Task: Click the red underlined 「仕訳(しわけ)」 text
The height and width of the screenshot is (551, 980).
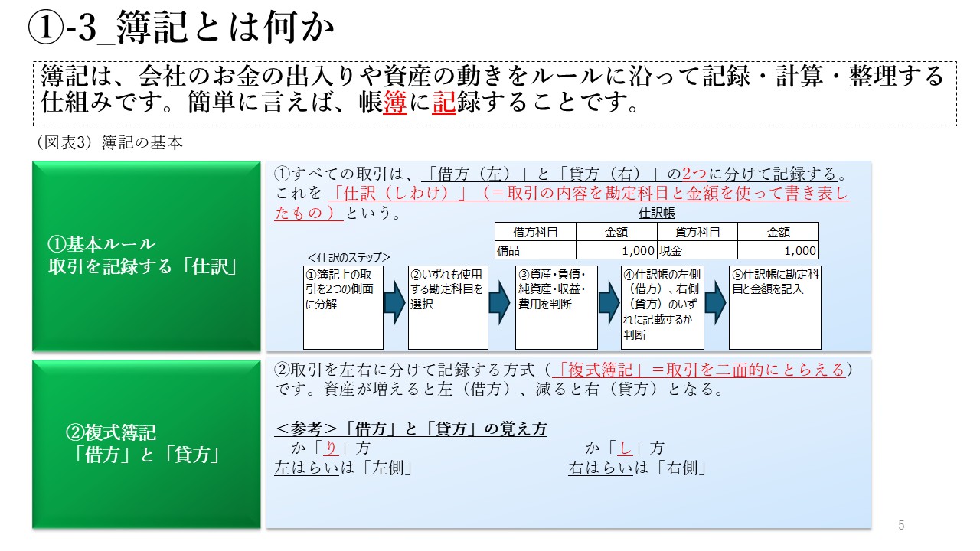Action: click(398, 194)
